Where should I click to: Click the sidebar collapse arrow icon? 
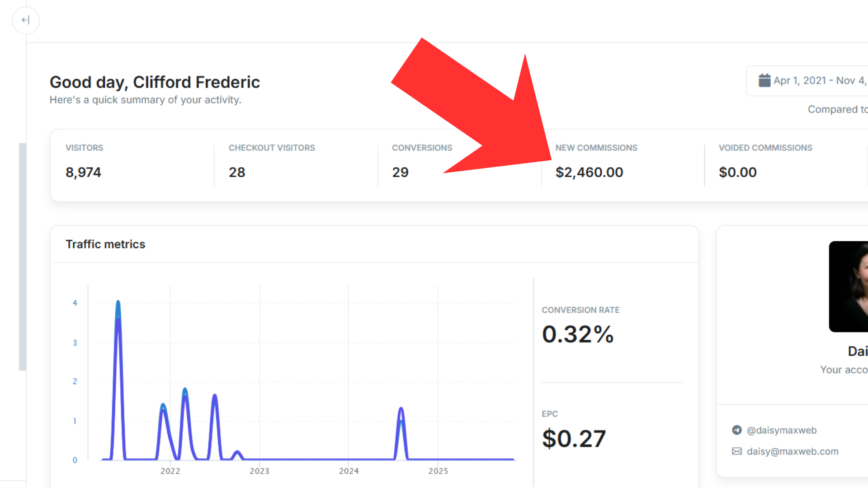pyautogui.click(x=25, y=20)
